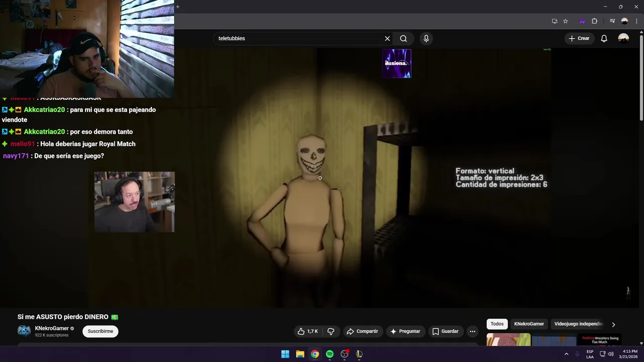Open the YouTube account avatar menu

(x=623, y=38)
